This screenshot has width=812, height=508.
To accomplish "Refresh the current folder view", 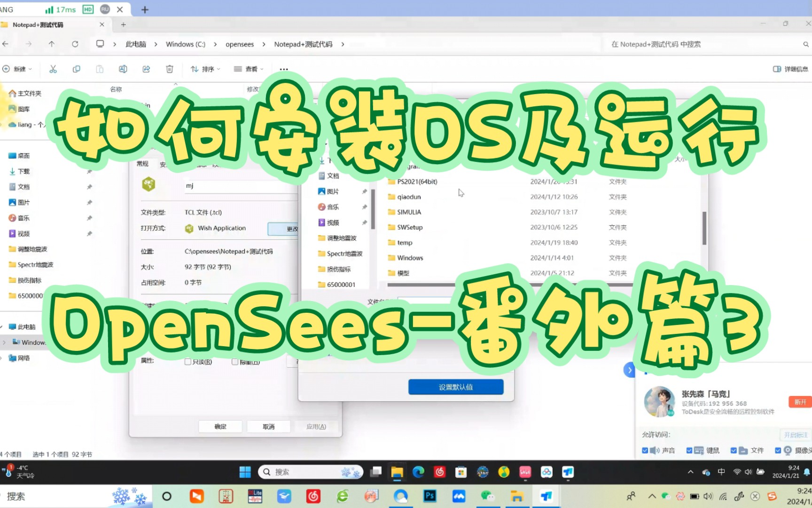I will click(x=75, y=44).
